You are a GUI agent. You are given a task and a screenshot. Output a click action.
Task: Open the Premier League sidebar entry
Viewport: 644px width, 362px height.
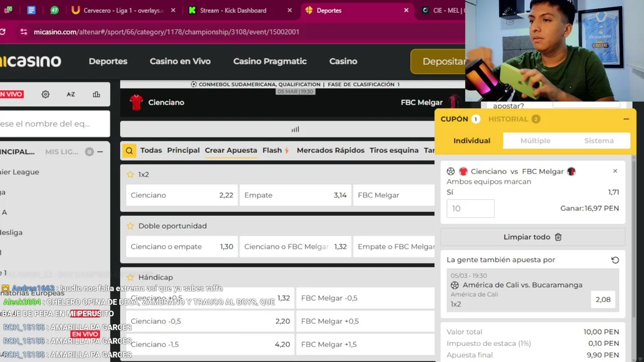pyautogui.click(x=20, y=172)
